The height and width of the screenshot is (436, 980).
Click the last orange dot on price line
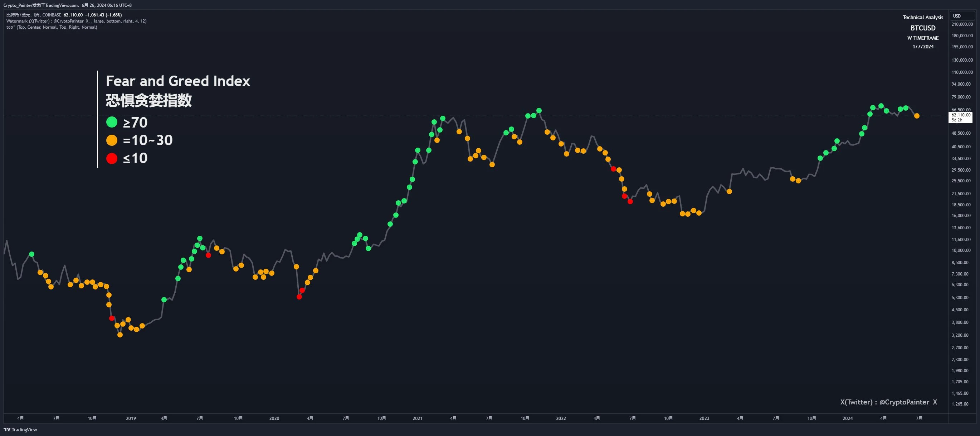click(x=916, y=116)
